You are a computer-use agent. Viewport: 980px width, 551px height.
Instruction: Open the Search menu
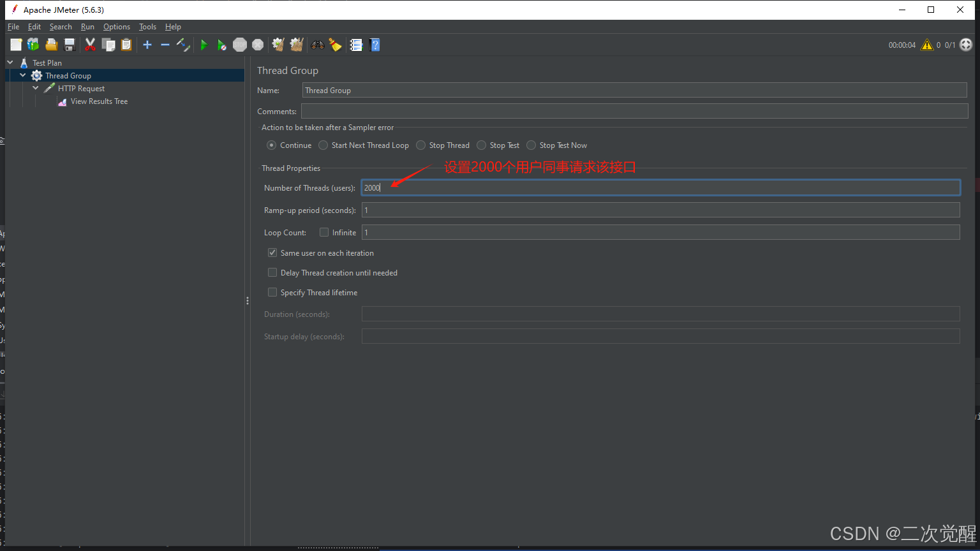[x=61, y=27]
